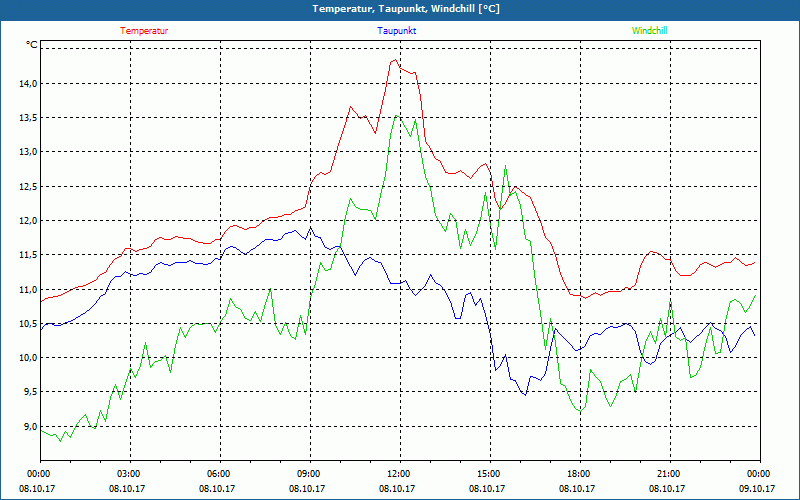800x500 pixels.
Task: Click the 10,0 y-axis value
Action: point(29,358)
